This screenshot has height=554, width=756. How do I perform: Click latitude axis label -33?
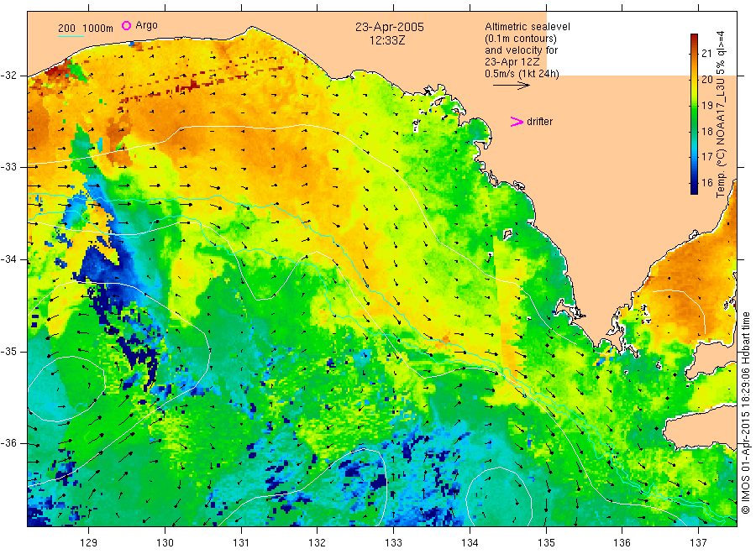click(x=8, y=167)
